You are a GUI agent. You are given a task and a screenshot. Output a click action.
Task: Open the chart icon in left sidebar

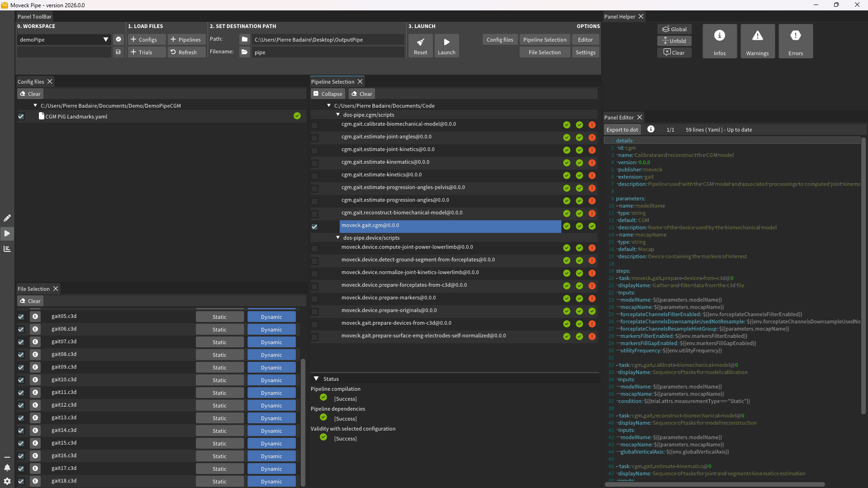click(x=7, y=249)
